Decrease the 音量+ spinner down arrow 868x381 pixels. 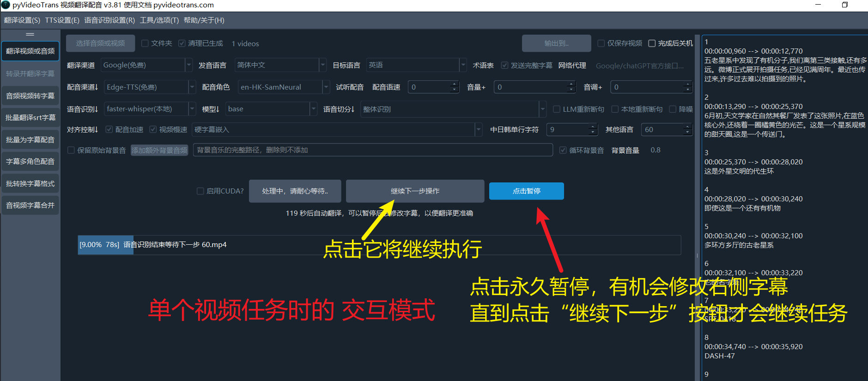(x=571, y=90)
